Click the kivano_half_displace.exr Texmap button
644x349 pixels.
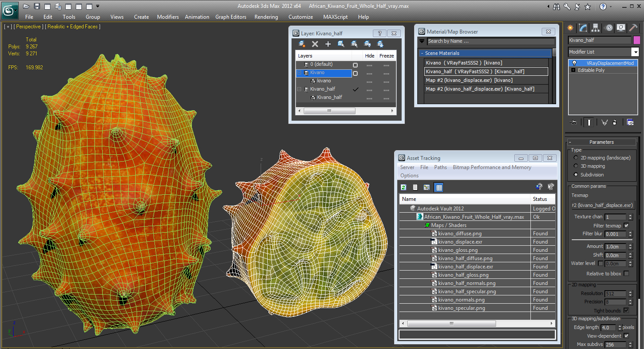coord(603,205)
